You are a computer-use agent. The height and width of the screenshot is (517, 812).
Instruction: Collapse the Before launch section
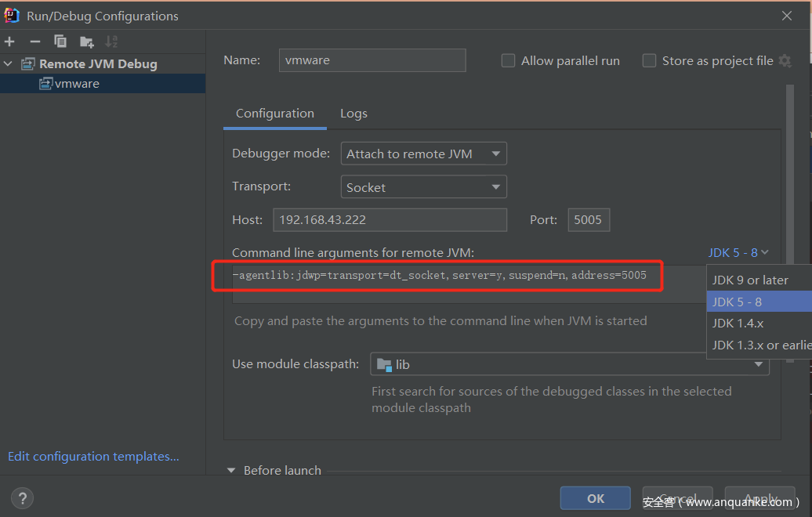point(231,471)
